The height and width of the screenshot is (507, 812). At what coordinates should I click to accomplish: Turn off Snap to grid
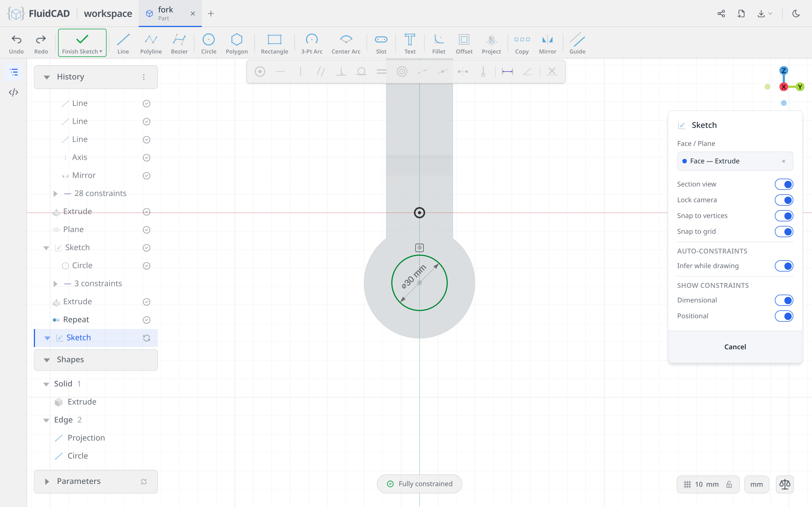(x=784, y=231)
